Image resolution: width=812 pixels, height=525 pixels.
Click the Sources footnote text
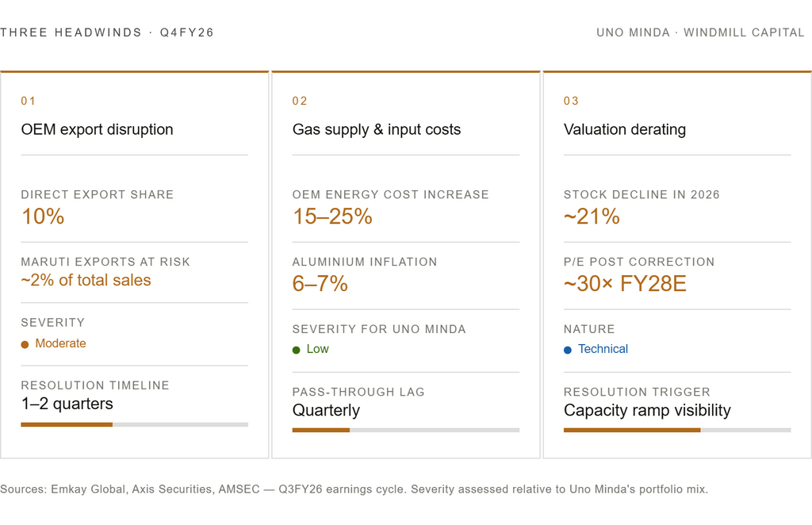click(x=354, y=489)
